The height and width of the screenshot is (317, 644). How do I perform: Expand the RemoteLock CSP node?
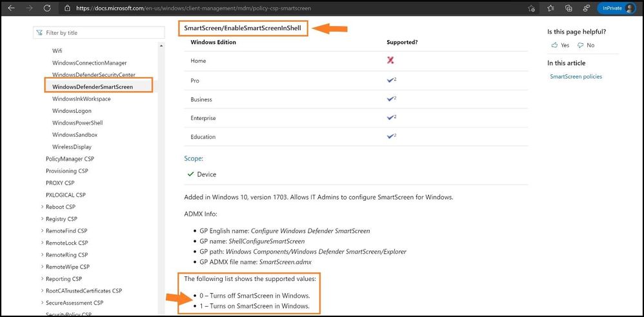coord(43,243)
